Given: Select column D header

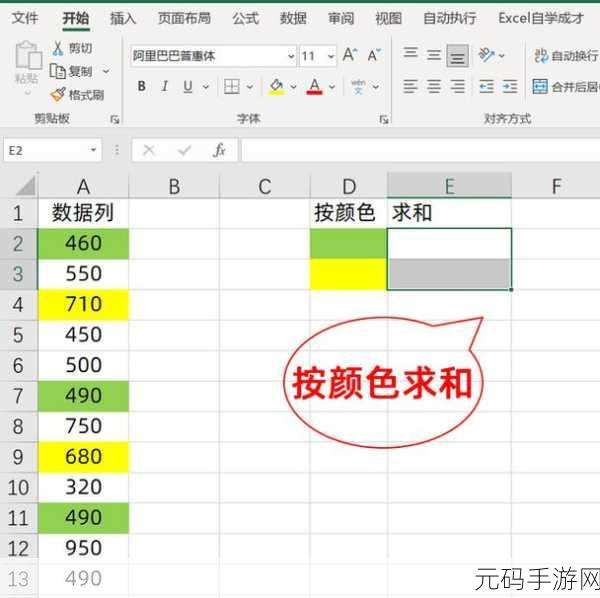Looking at the screenshot, I should point(349,186).
